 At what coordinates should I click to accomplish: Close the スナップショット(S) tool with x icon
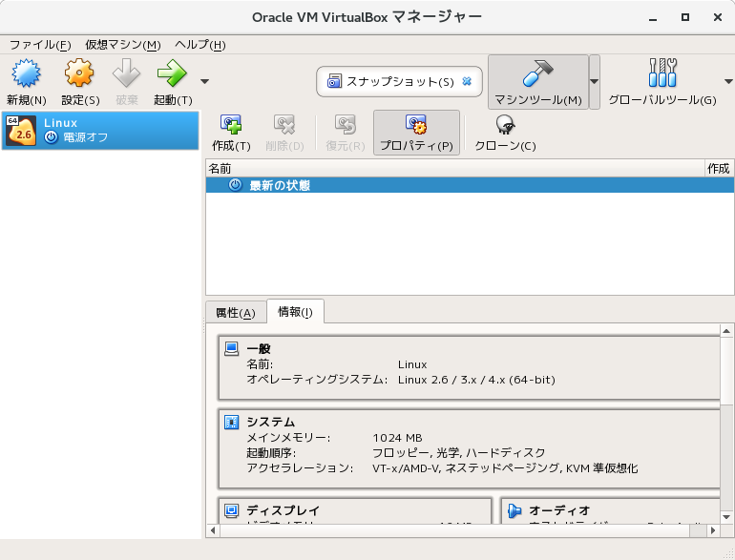(467, 81)
